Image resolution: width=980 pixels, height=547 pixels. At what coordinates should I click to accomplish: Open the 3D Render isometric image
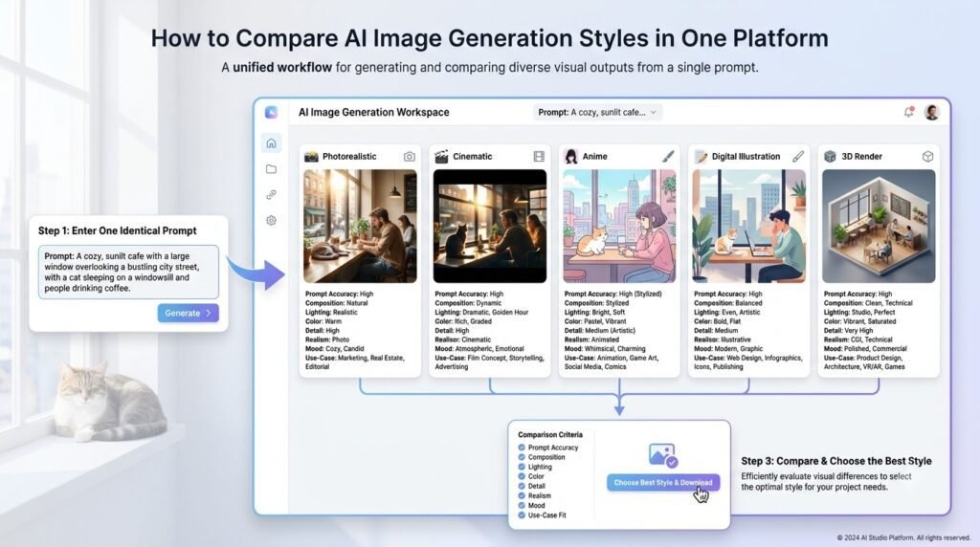click(x=879, y=226)
